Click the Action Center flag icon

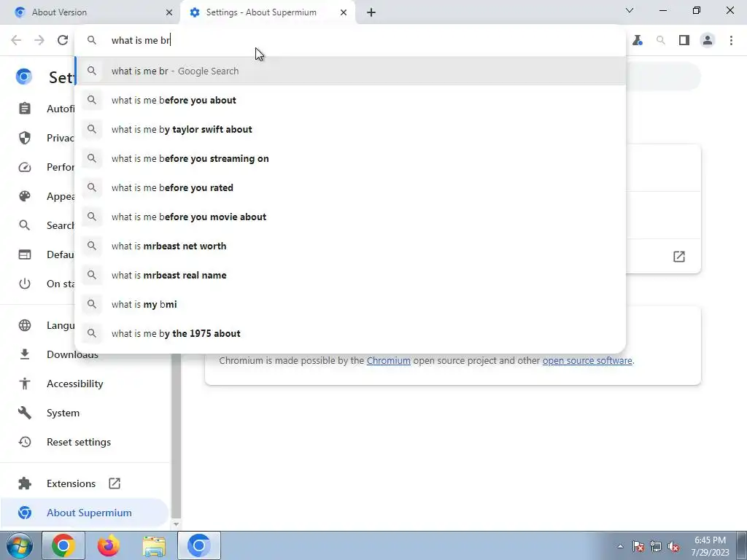tap(638, 546)
